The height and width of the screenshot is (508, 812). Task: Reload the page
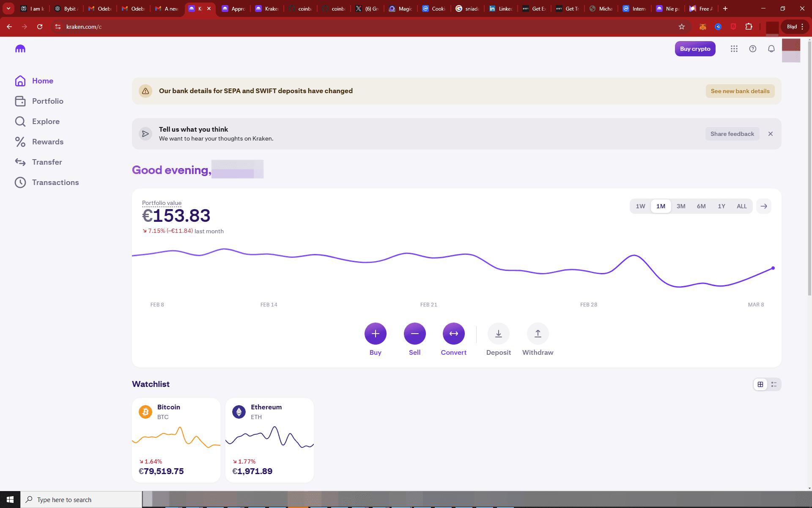pyautogui.click(x=40, y=27)
